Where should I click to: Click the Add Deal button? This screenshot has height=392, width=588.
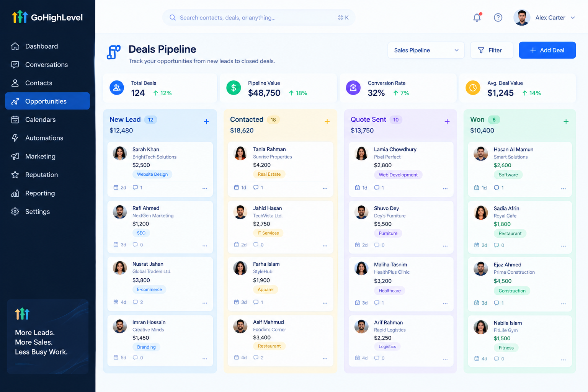point(547,50)
